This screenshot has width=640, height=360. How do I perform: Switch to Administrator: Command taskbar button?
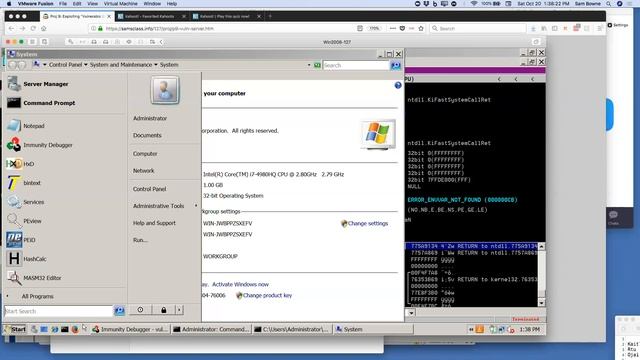pyautogui.click(x=211, y=329)
